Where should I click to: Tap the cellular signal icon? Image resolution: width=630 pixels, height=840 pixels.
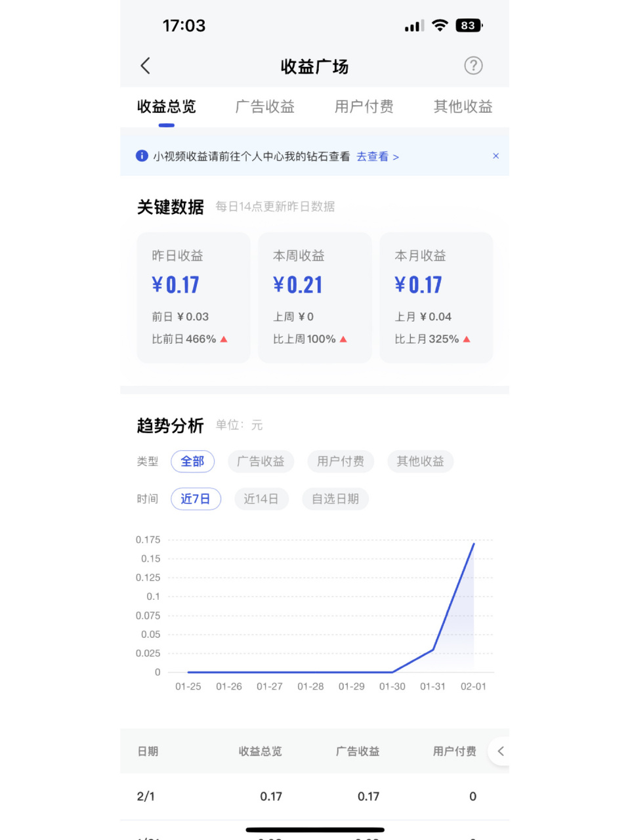[414, 26]
